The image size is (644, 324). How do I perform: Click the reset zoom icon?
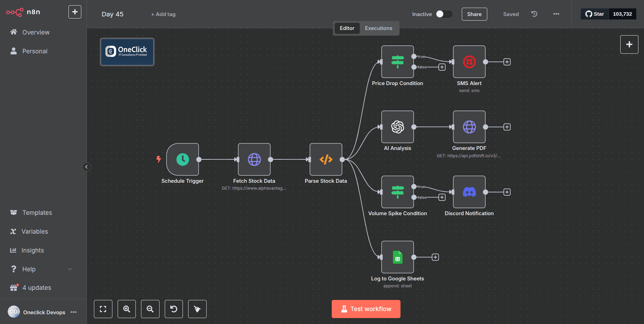pyautogui.click(x=174, y=309)
